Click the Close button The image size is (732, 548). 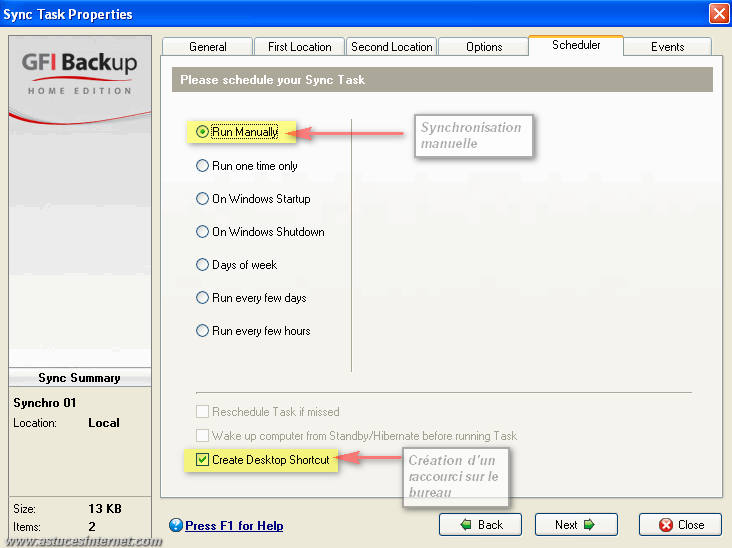(680, 525)
